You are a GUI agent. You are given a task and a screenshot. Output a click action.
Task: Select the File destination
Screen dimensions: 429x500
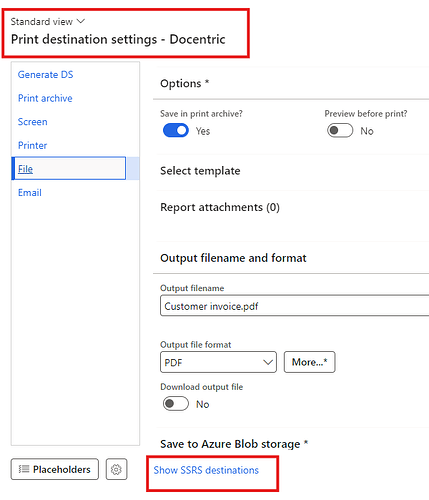point(69,168)
